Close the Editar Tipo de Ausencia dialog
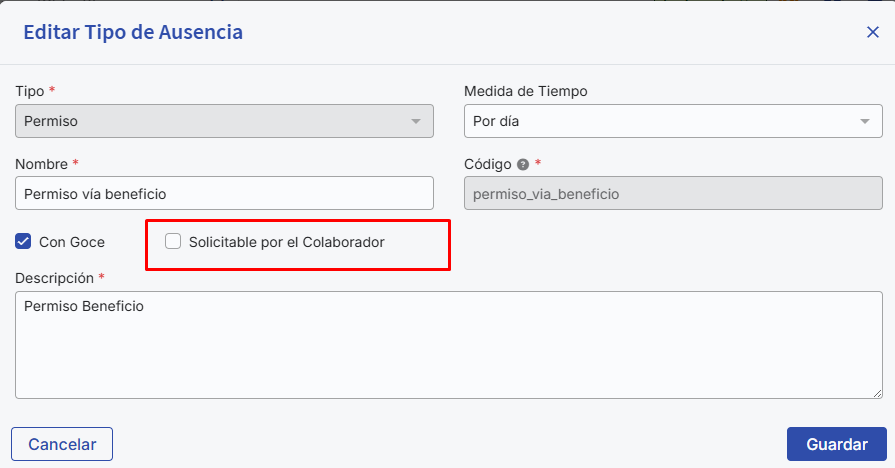Screen dimensions: 895x468 pos(873,32)
